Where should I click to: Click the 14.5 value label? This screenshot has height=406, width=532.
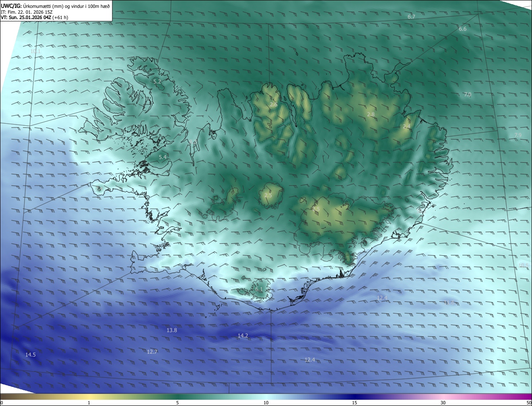30,355
